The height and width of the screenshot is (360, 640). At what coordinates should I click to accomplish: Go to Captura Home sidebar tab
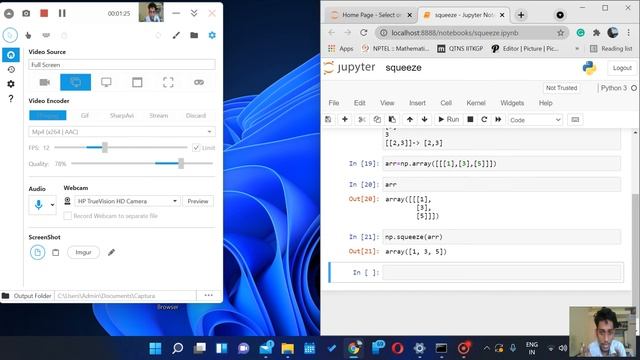coord(11,55)
